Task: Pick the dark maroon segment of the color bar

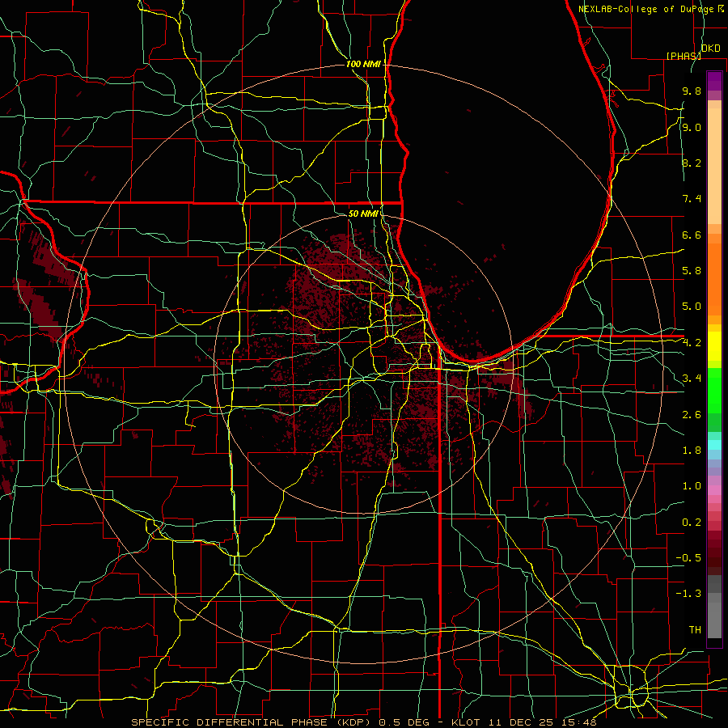Action: pos(714,552)
